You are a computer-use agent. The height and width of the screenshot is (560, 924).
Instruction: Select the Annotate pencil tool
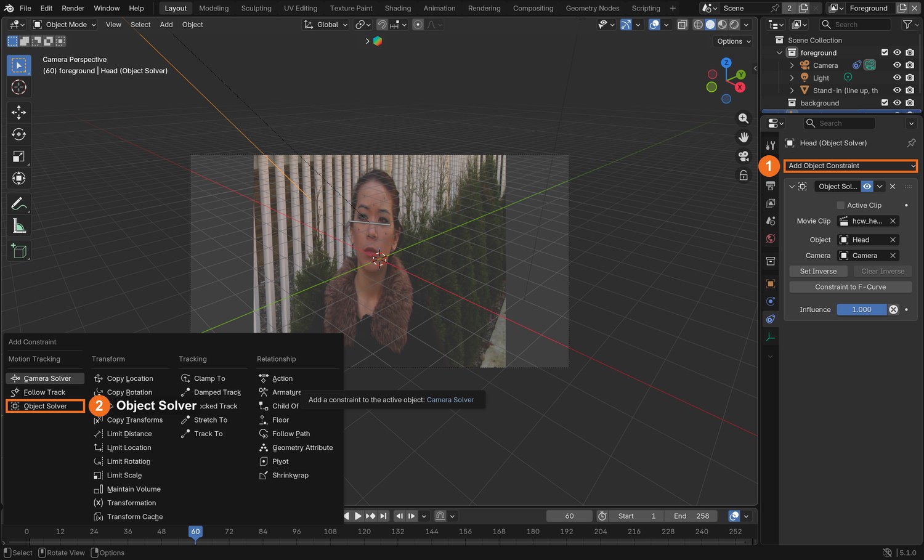(x=19, y=204)
